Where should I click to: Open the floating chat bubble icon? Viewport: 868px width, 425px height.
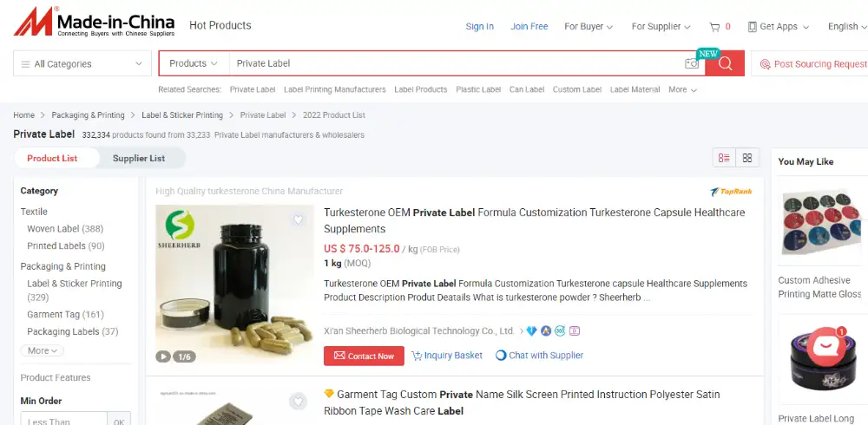click(826, 346)
